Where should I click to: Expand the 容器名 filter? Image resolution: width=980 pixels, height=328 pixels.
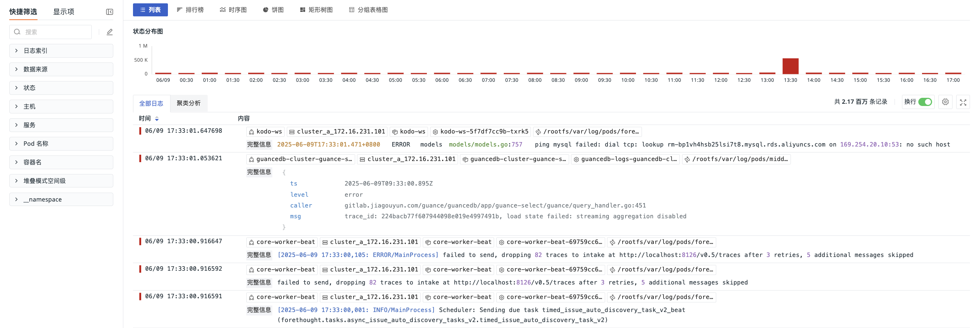61,162
